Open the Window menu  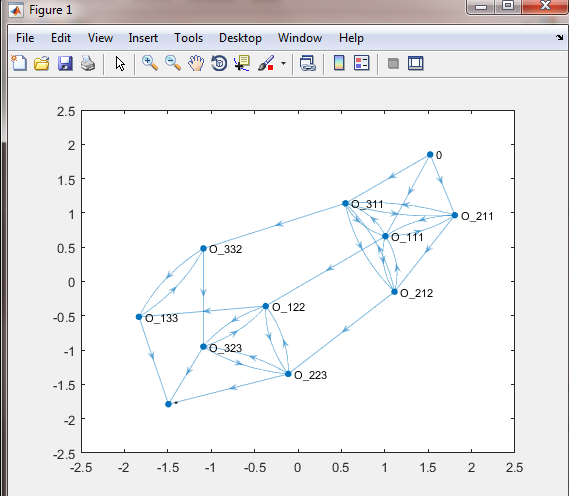point(300,38)
